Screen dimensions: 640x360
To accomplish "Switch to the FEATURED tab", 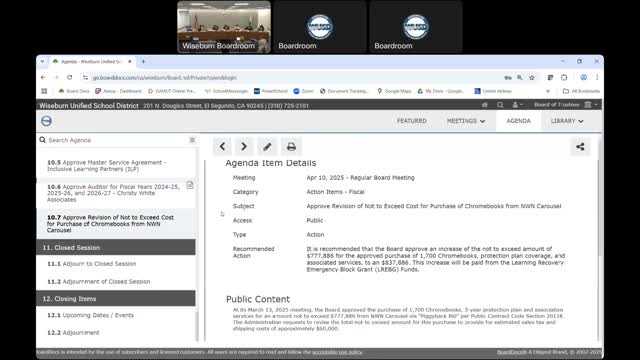I will 411,121.
